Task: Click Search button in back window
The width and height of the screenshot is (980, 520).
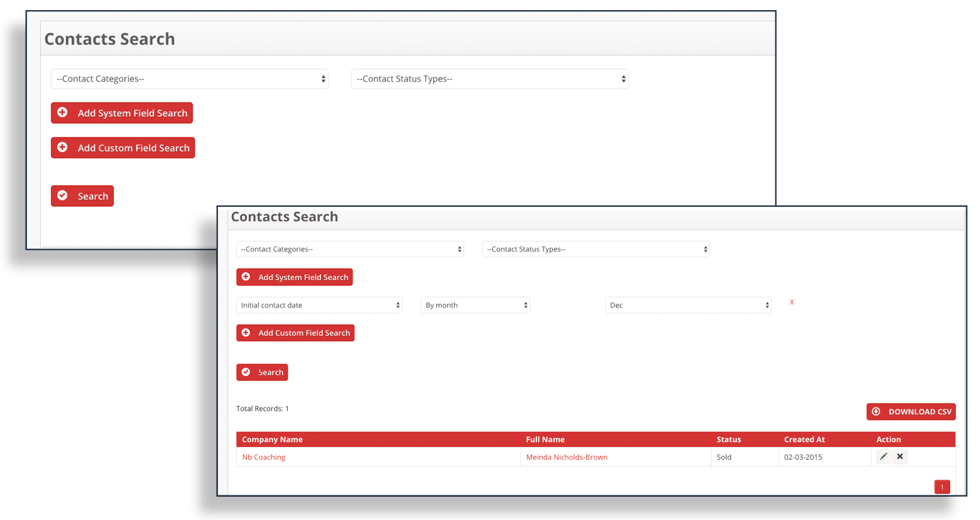Action: pos(82,196)
